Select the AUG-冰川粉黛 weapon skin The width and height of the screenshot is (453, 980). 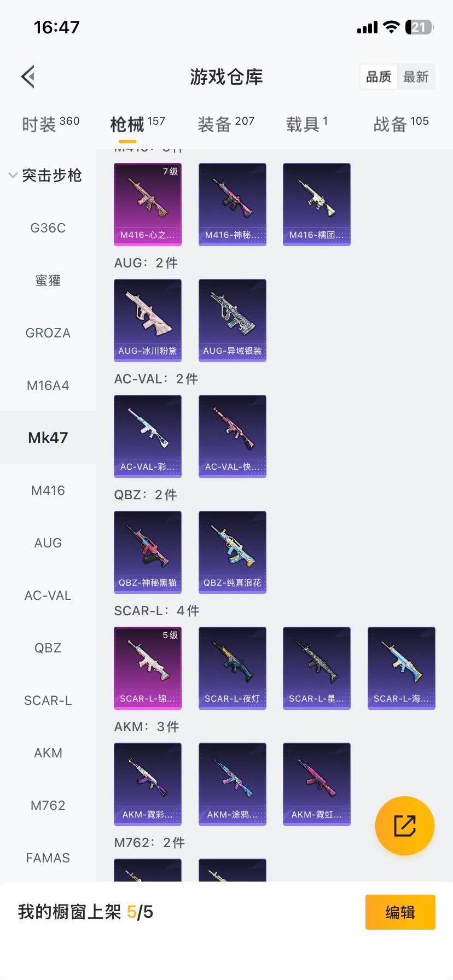(148, 320)
